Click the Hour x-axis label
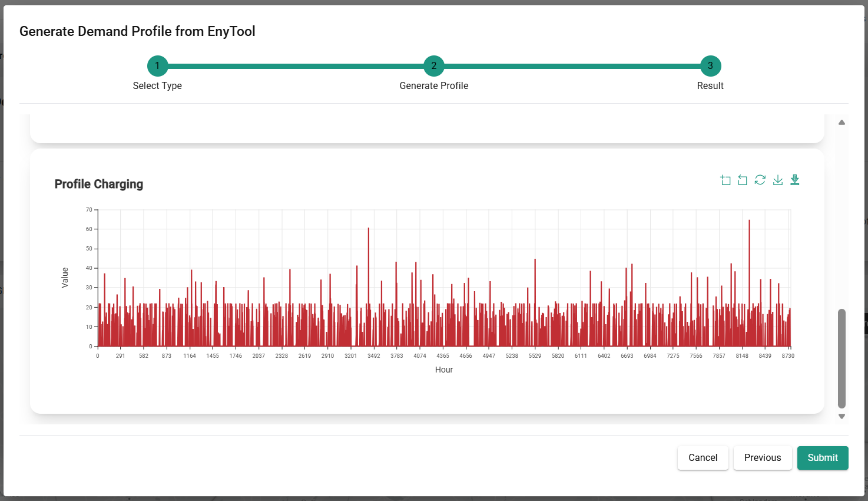 (444, 370)
